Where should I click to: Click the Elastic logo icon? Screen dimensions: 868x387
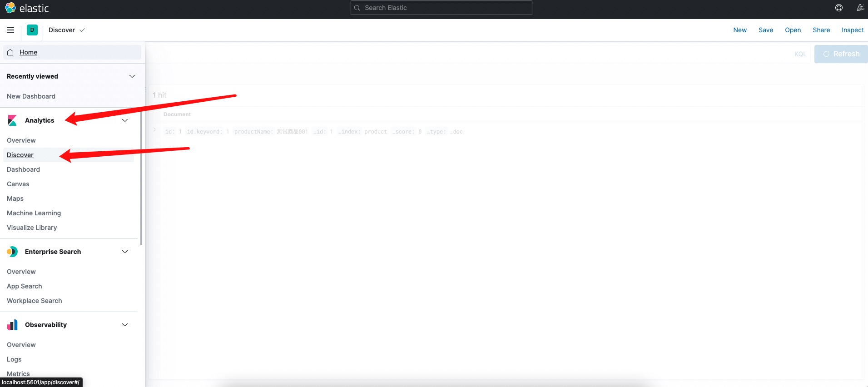pos(10,8)
